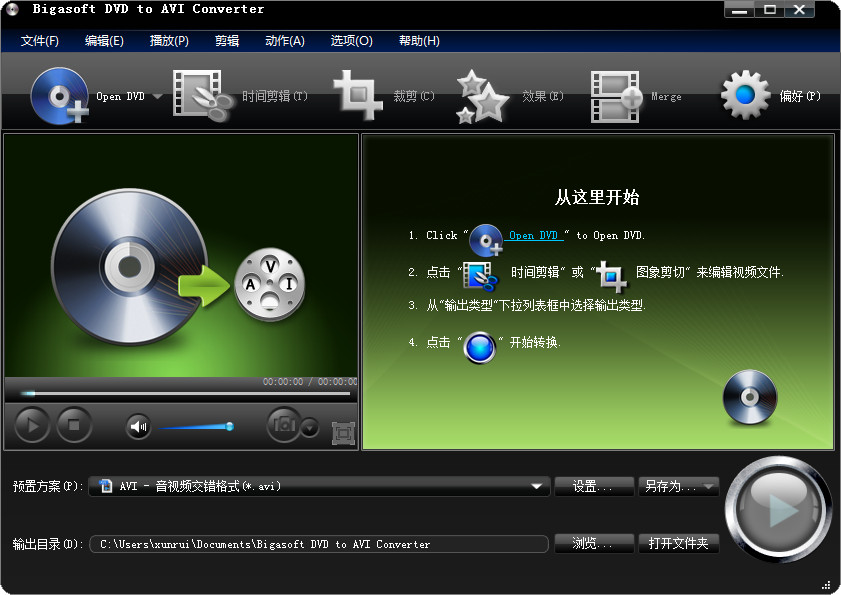This screenshot has height=595, width=841.
Task: Click the Open DVD hyperlink in start guide
Action: (535, 236)
